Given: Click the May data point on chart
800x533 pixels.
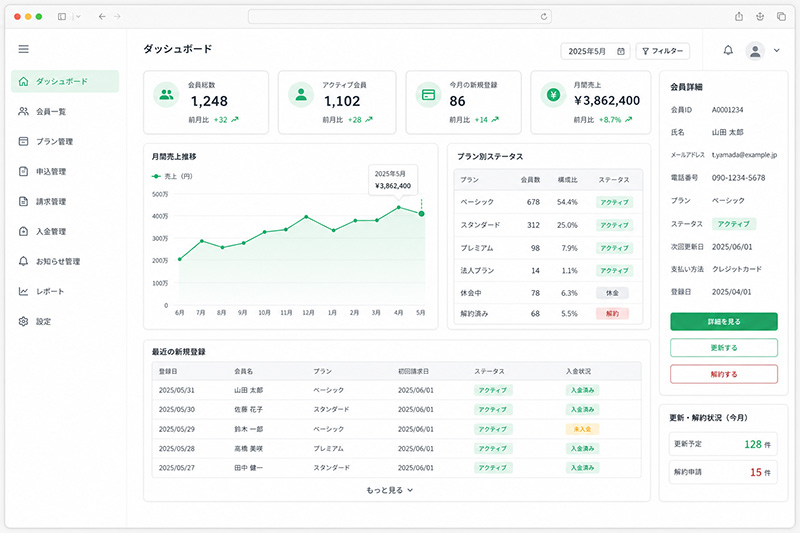Looking at the screenshot, I should pos(421,214).
